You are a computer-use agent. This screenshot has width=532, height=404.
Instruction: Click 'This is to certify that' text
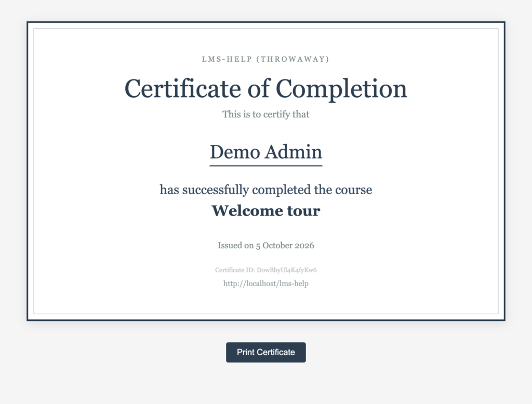[x=265, y=114]
